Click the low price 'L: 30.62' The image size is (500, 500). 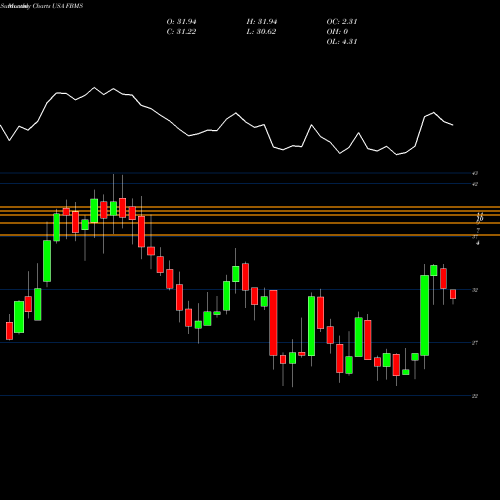(x=261, y=32)
